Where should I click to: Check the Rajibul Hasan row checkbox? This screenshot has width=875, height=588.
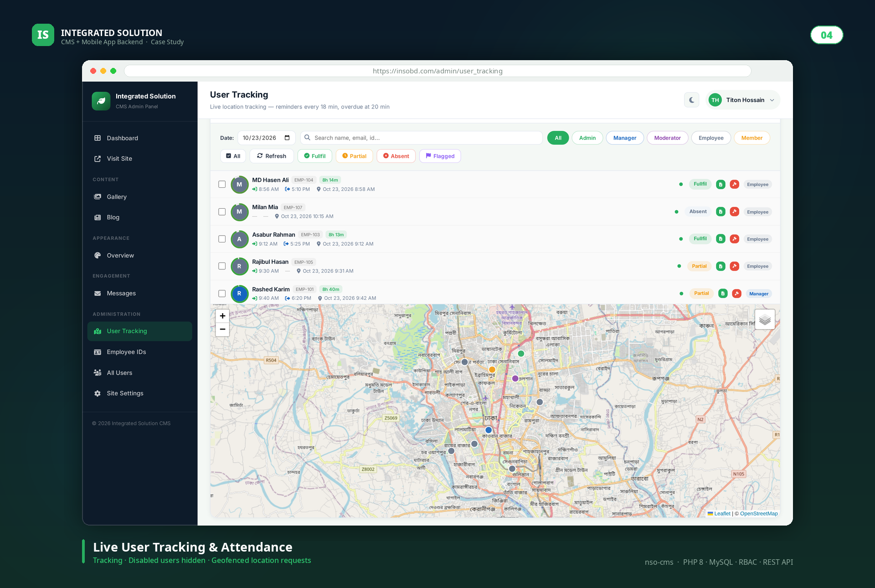(222, 266)
